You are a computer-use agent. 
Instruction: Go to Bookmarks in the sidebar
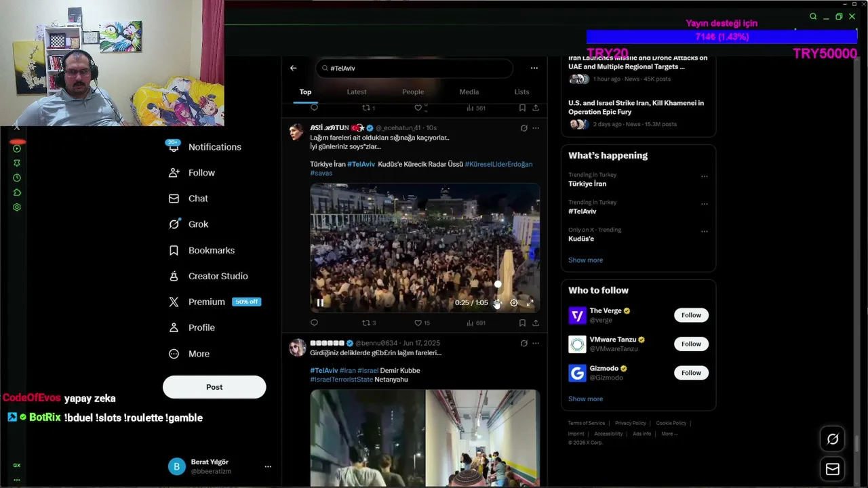click(201, 250)
